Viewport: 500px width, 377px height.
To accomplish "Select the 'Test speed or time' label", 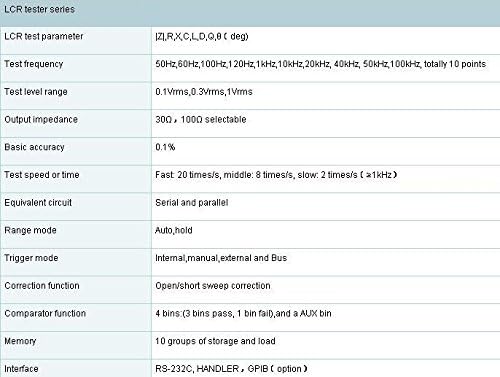I will click(x=42, y=175).
